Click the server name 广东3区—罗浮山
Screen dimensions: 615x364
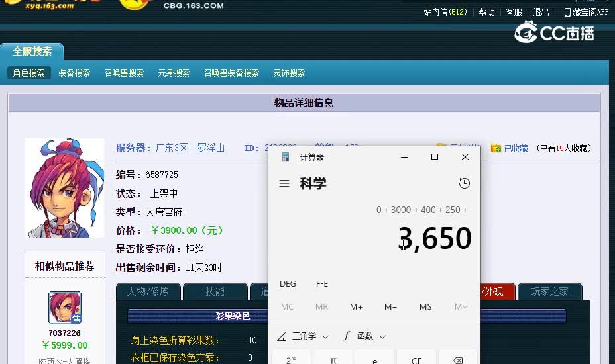point(190,148)
